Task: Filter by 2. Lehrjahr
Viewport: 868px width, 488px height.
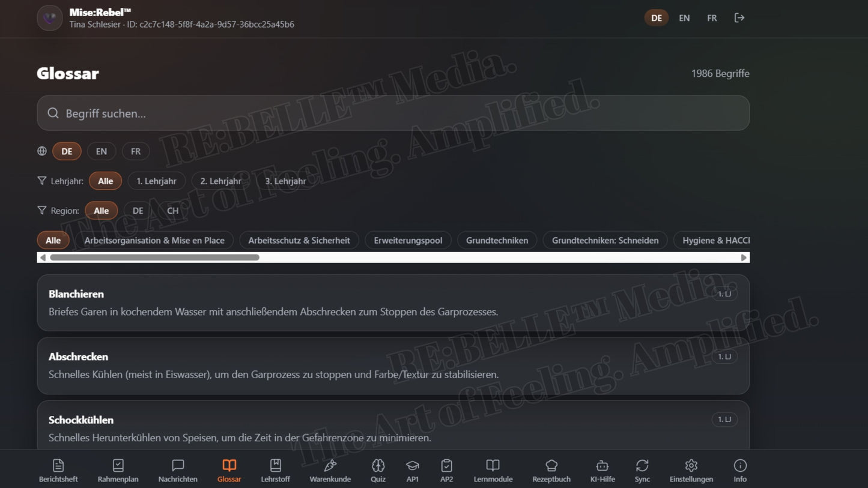Action: pyautogui.click(x=221, y=181)
